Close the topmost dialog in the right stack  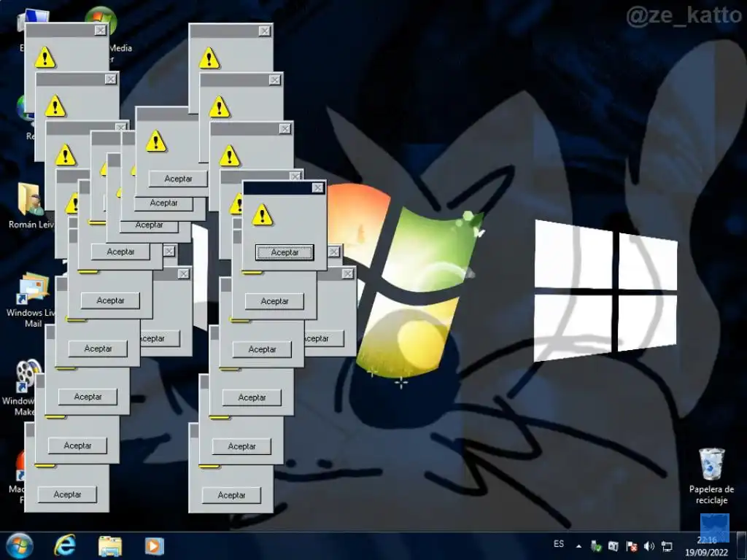[x=264, y=31]
